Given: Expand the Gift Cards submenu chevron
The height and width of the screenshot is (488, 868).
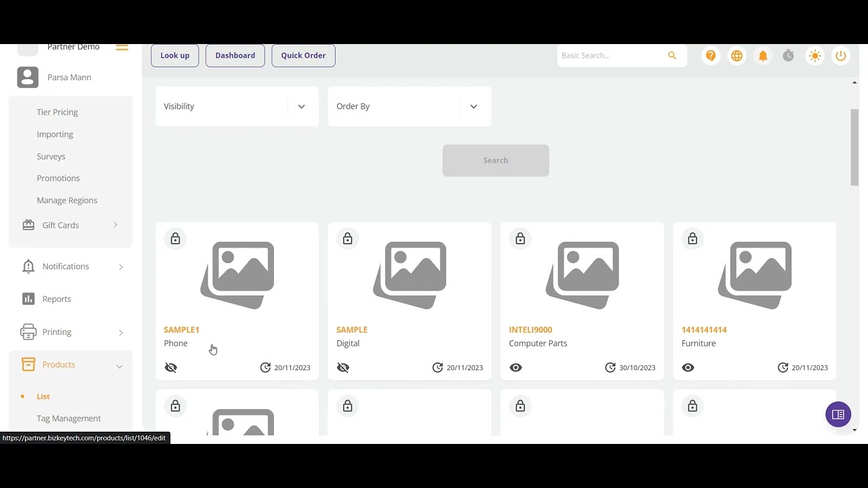Looking at the screenshot, I should pyautogui.click(x=115, y=225).
